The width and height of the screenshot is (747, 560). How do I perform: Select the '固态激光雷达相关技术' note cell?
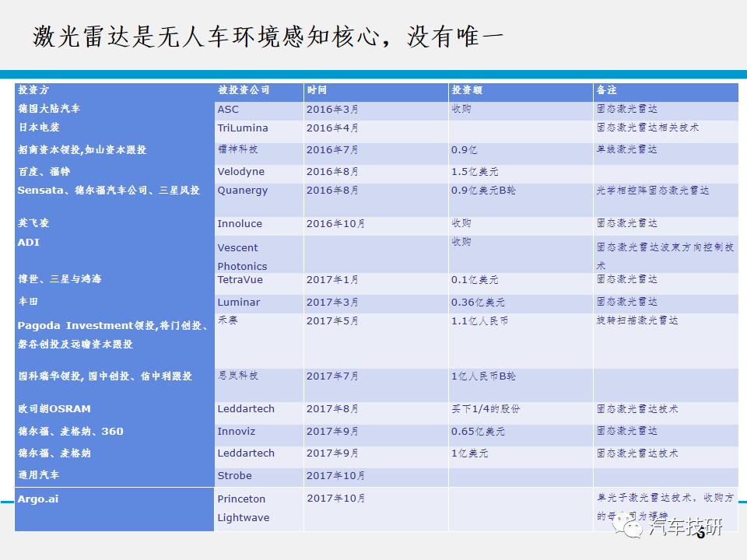[x=666, y=131]
